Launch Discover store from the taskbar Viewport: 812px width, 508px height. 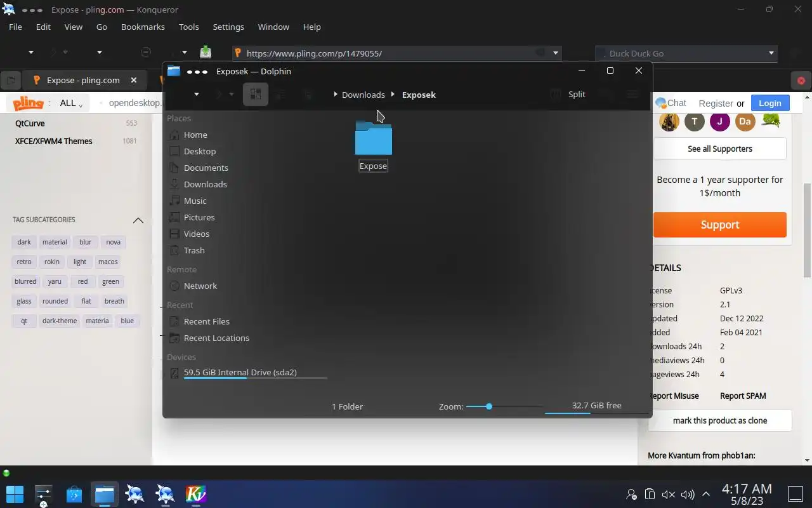74,494
